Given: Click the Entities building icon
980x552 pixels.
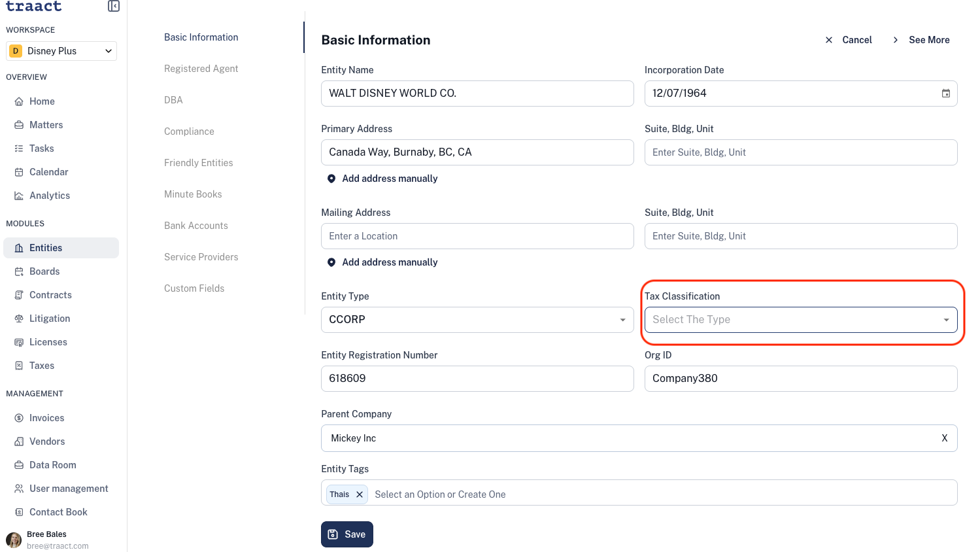Looking at the screenshot, I should pos(19,248).
